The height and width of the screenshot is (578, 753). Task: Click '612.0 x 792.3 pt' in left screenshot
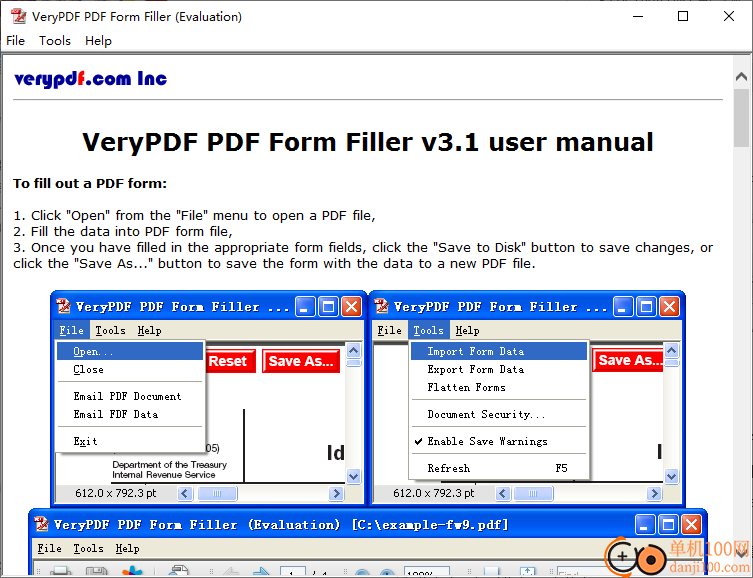[x=116, y=494]
